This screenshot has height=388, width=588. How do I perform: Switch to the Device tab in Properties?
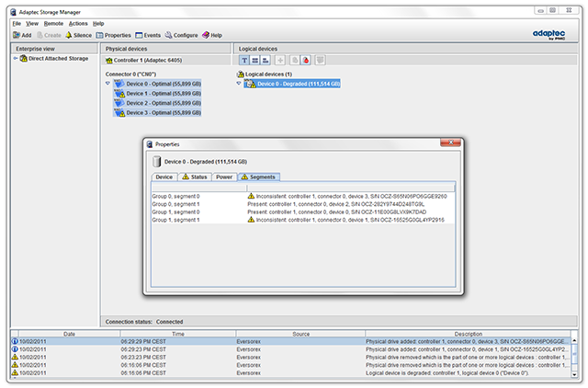point(164,177)
